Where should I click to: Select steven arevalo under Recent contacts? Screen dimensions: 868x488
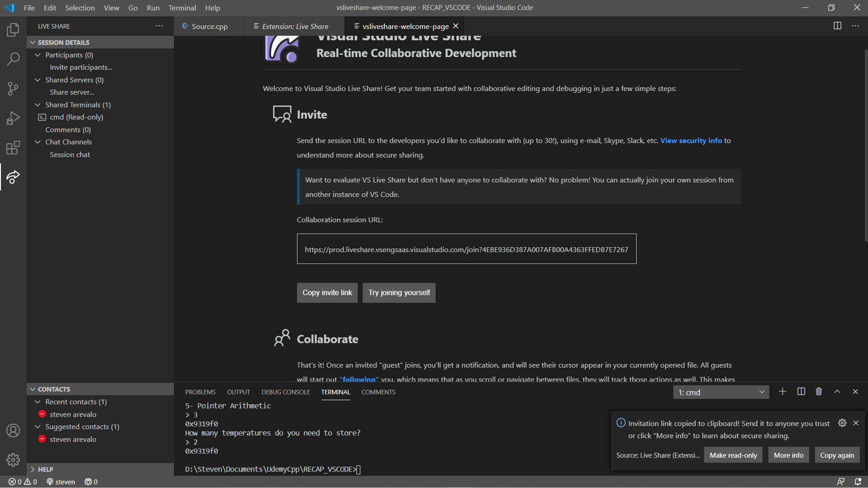[x=73, y=415]
